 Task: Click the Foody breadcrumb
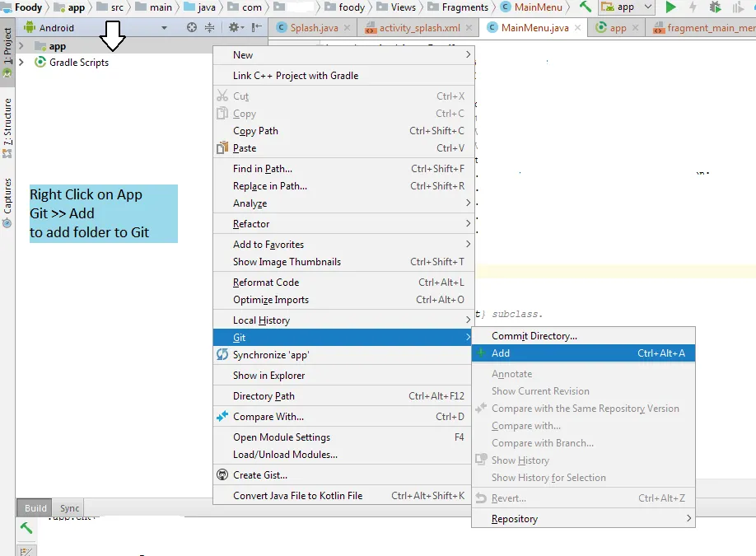[x=24, y=7]
